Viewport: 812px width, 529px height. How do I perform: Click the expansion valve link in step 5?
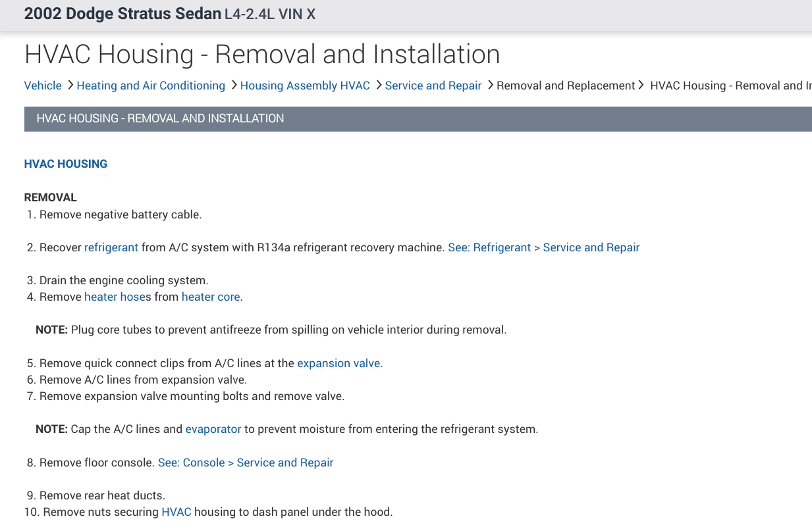click(338, 363)
